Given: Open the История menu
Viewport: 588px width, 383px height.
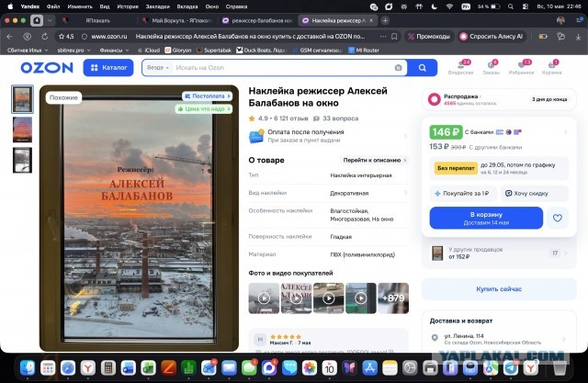Looking at the screenshot, I should tap(128, 6).
